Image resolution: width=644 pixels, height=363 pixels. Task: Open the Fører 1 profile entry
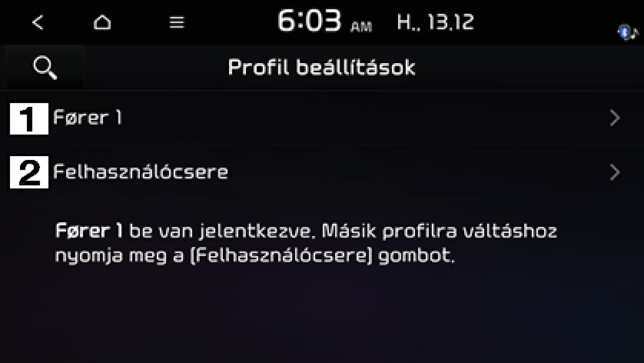(x=322, y=118)
